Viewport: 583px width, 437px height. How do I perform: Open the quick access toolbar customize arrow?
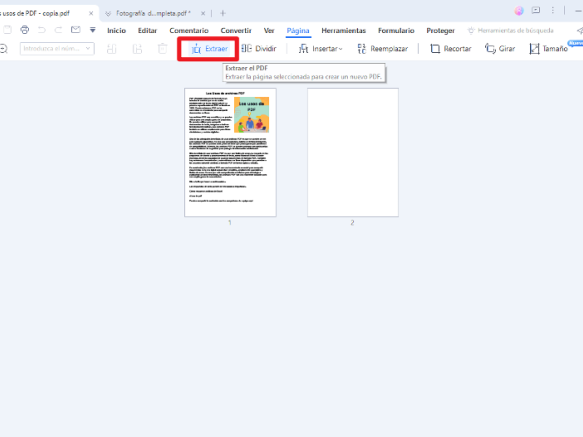[93, 30]
